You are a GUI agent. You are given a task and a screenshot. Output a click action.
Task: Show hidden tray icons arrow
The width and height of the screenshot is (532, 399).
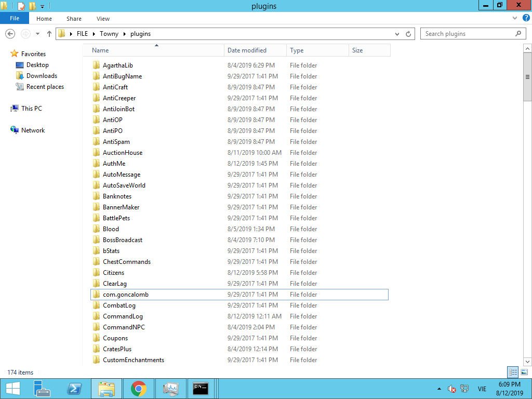[439, 389]
